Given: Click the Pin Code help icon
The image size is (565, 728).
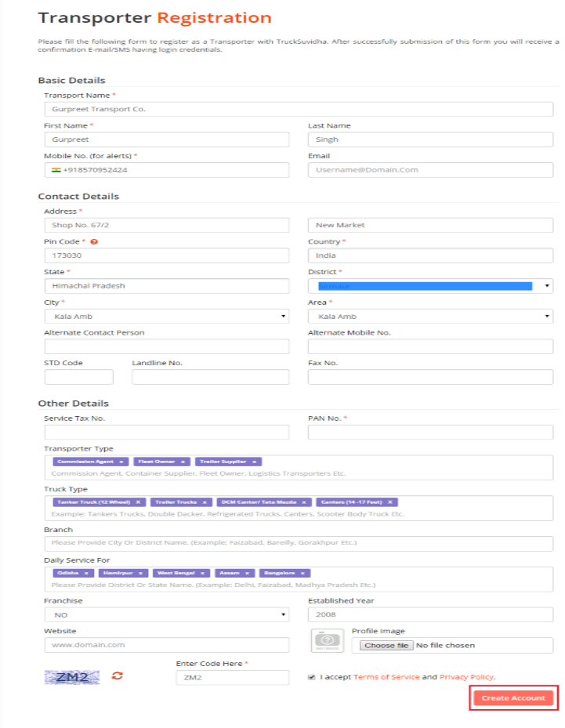Looking at the screenshot, I should [94, 242].
